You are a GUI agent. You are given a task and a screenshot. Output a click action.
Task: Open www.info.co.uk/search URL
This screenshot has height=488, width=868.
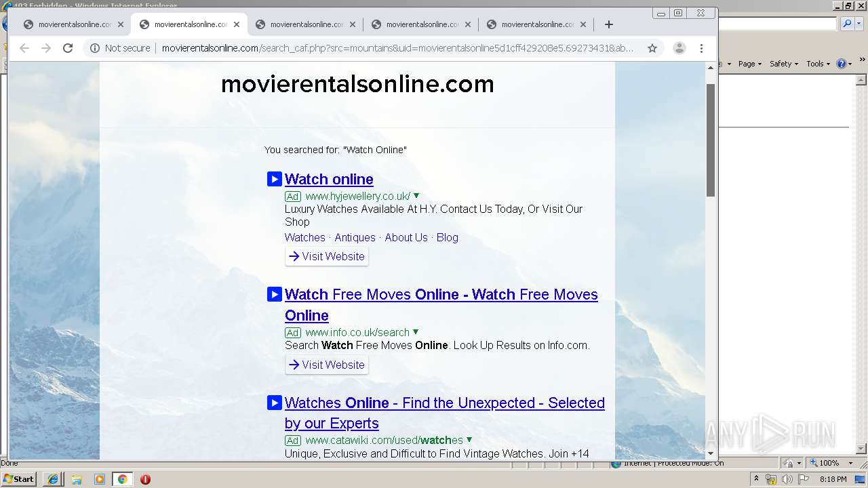coord(357,332)
